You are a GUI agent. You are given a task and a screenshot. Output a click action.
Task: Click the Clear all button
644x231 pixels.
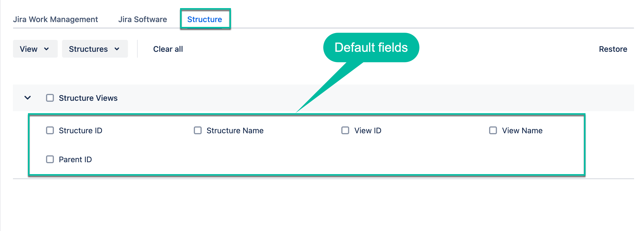(168, 49)
